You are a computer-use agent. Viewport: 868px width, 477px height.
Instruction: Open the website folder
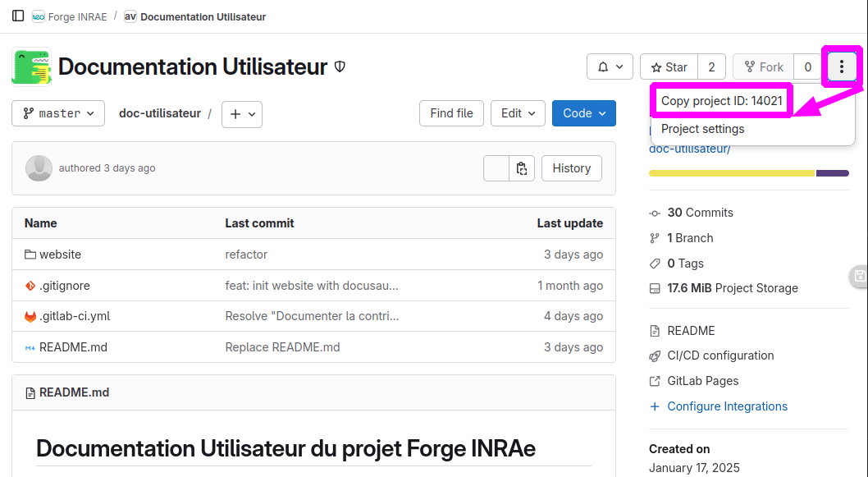[60, 255]
